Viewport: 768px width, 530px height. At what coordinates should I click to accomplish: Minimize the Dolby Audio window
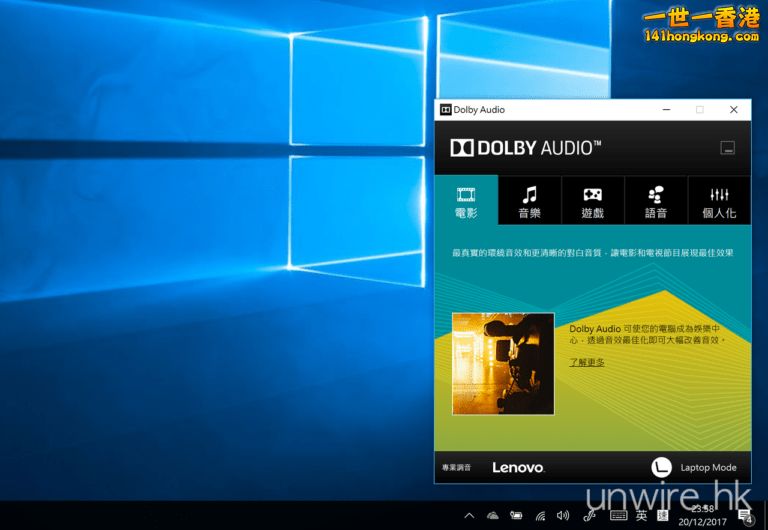(666, 110)
